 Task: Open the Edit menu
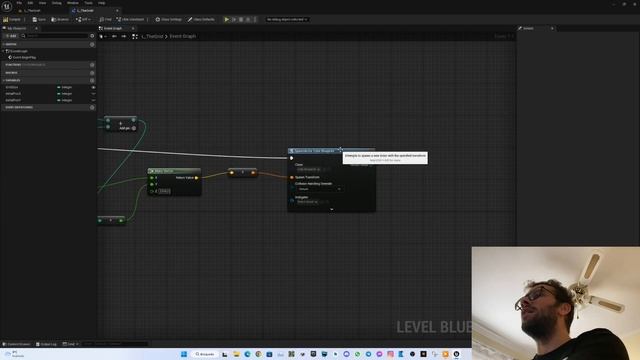30,3
